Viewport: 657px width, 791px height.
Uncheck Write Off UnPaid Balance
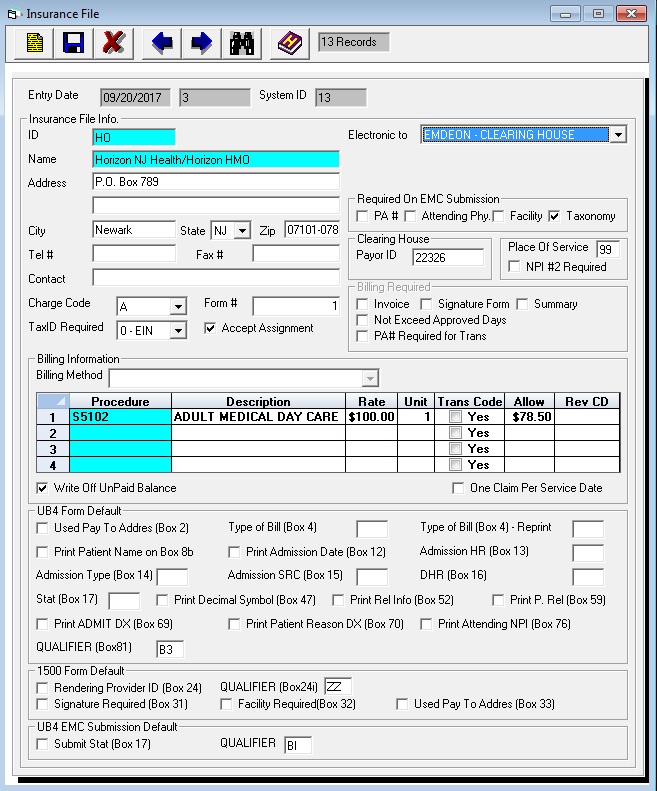click(x=42, y=488)
